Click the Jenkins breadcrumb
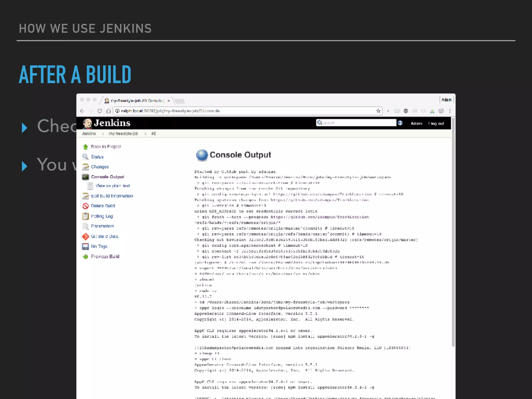This screenshot has height=399, width=532. click(x=89, y=134)
